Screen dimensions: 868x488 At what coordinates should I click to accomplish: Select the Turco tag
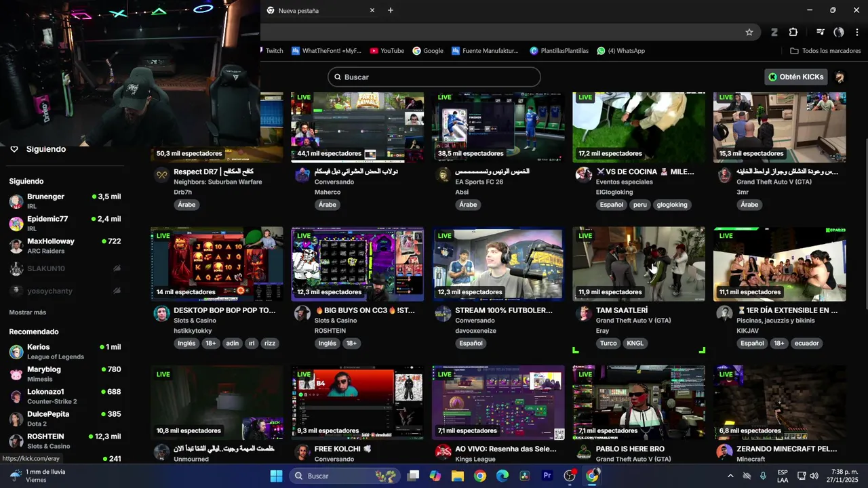click(x=608, y=343)
